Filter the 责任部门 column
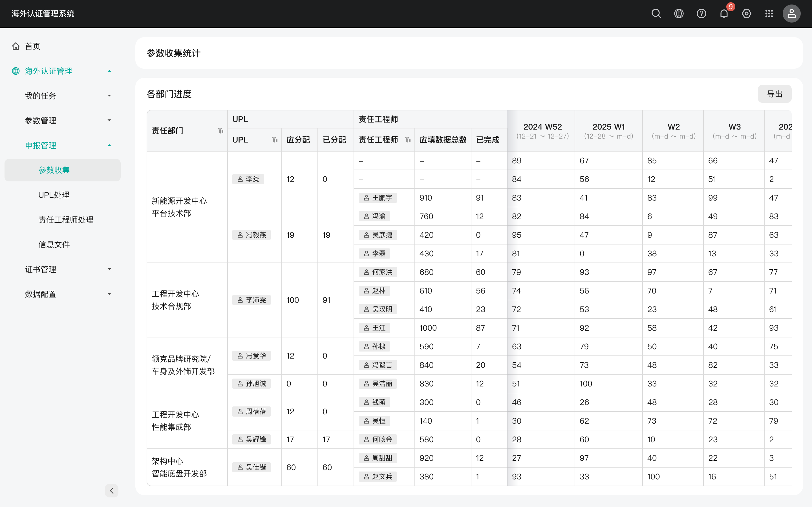Screen dimensions: 812x507 220,131
